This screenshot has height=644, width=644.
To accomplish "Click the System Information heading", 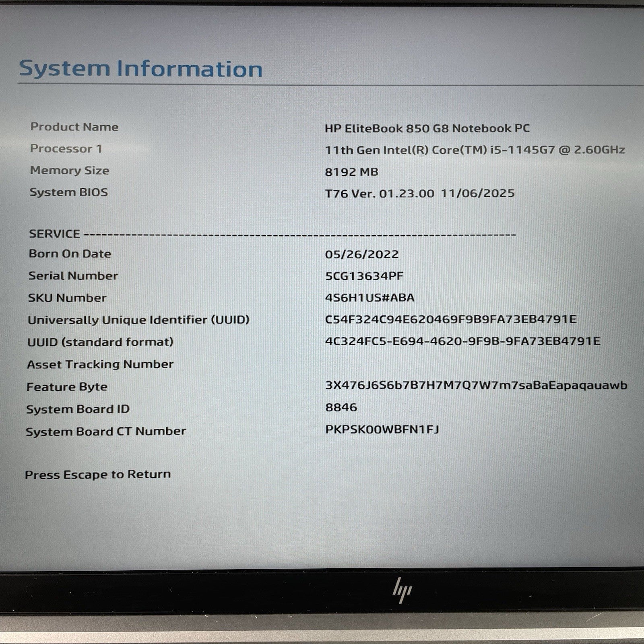I will click(x=141, y=69).
